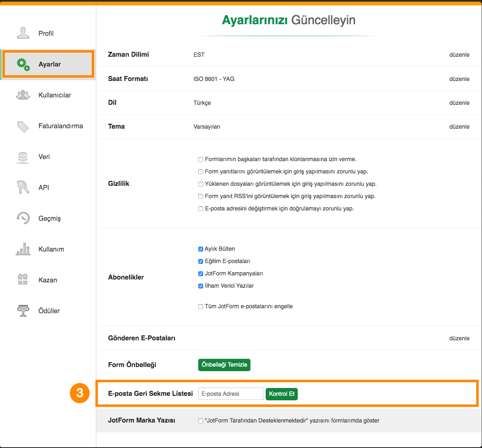Click the Kontrol Et button
Screen dimensions: 482x448
(x=282, y=394)
